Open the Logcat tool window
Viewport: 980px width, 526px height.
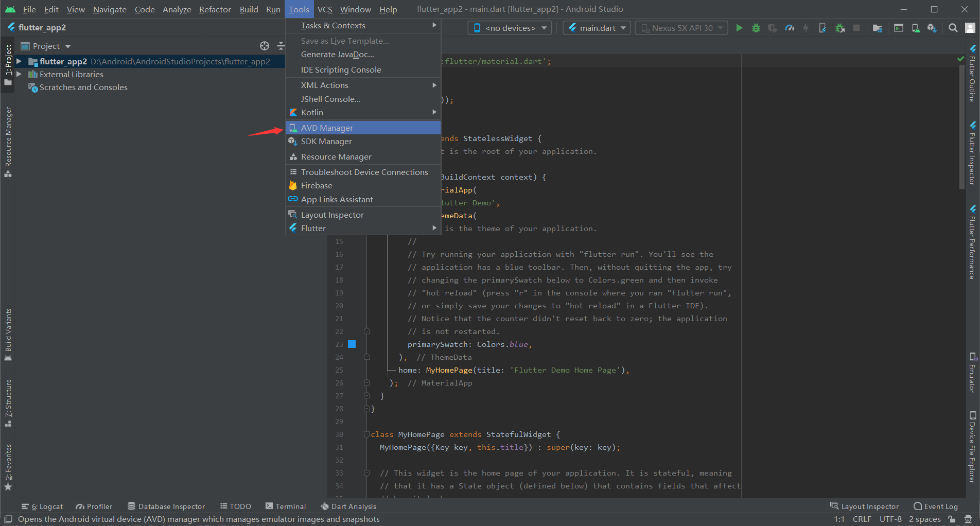pyautogui.click(x=42, y=506)
